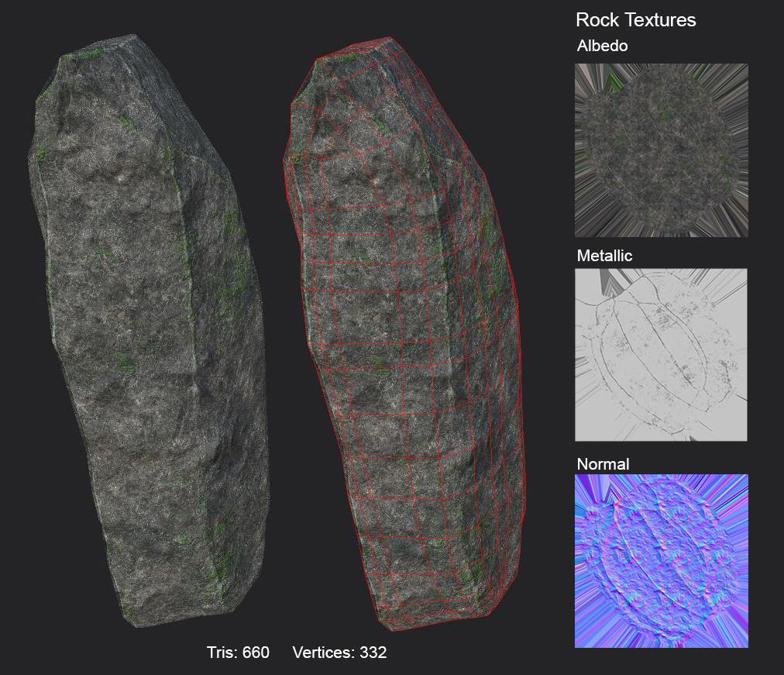This screenshot has height=675, width=784.
Task: Open the Metallic texture map
Action: [x=661, y=353]
